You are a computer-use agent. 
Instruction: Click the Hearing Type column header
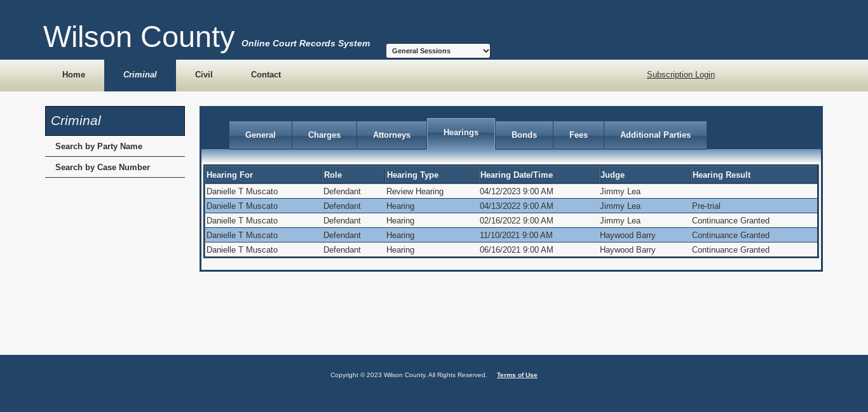coord(431,175)
